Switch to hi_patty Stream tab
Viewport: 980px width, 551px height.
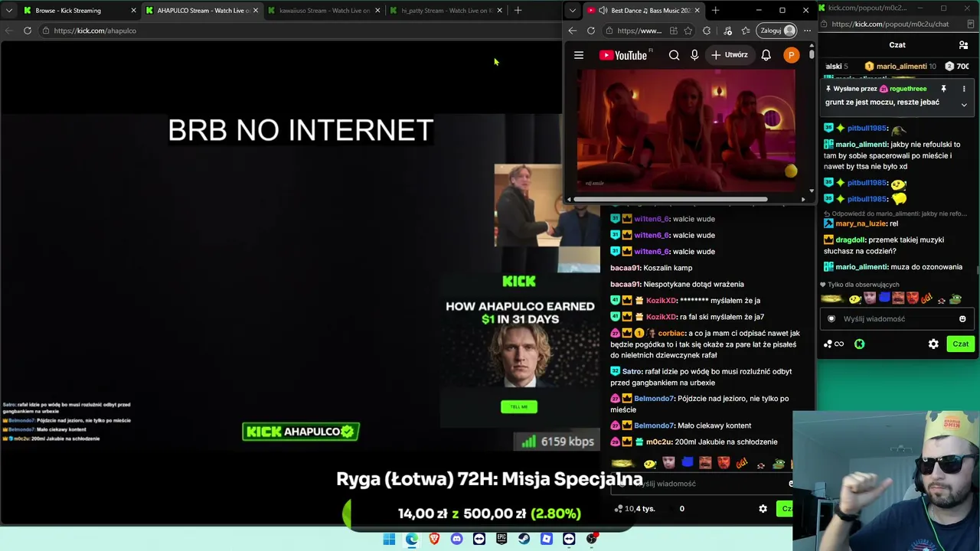tap(446, 11)
